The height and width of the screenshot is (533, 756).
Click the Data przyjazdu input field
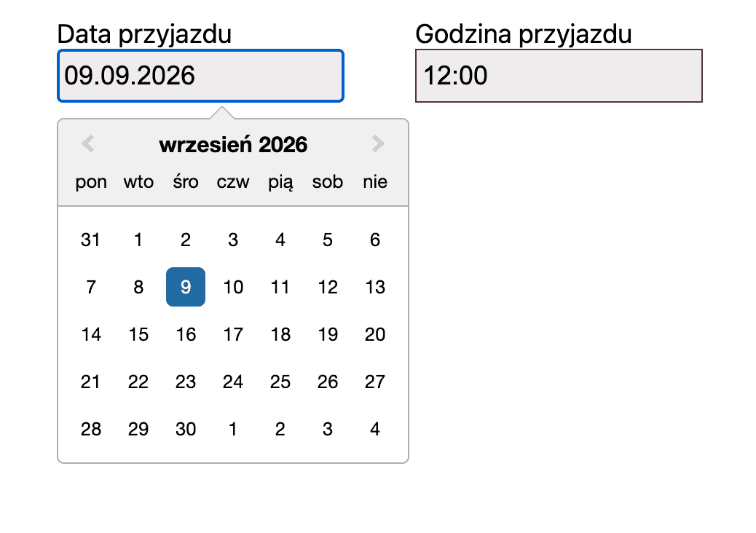(200, 76)
